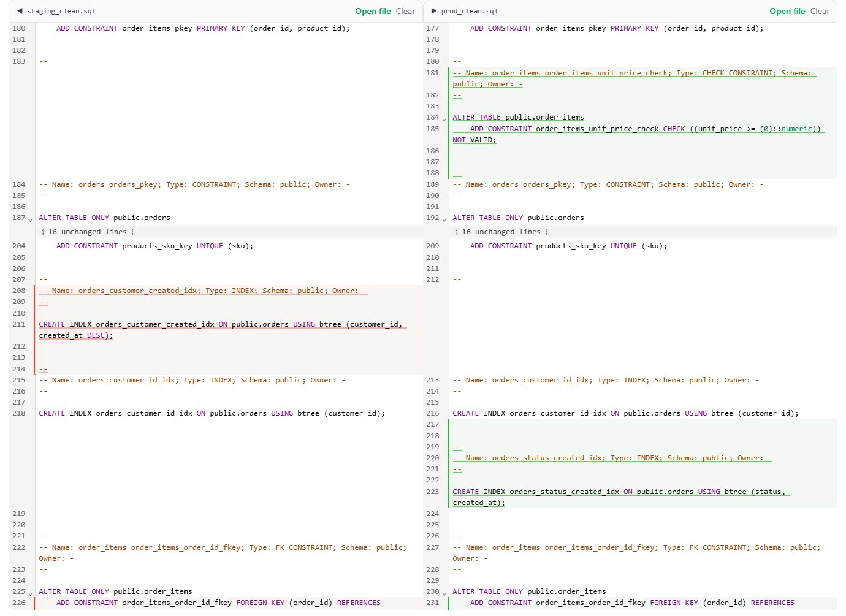Click 'NOT VALID;' text in prod pane
This screenshot has height=616, width=846.
point(474,140)
